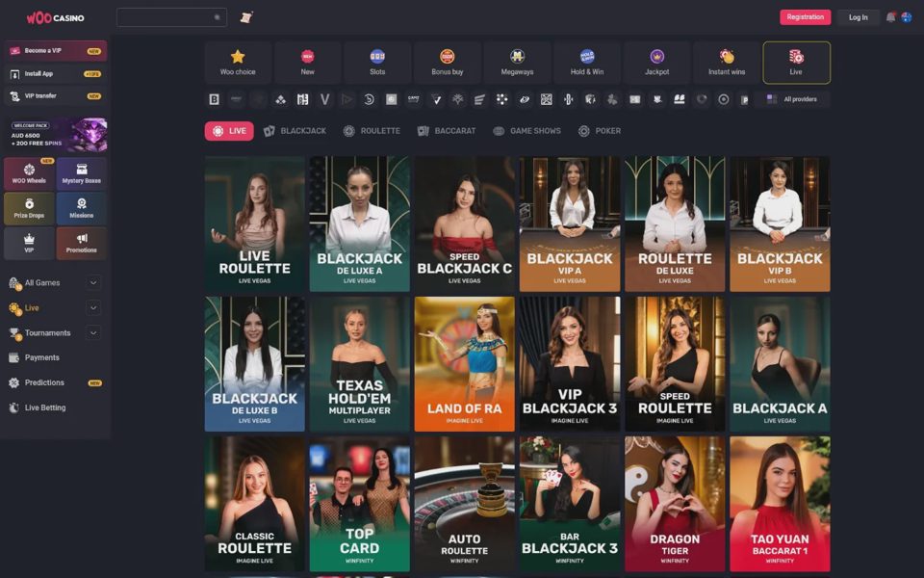Open the Payments sidebar link

pos(41,357)
